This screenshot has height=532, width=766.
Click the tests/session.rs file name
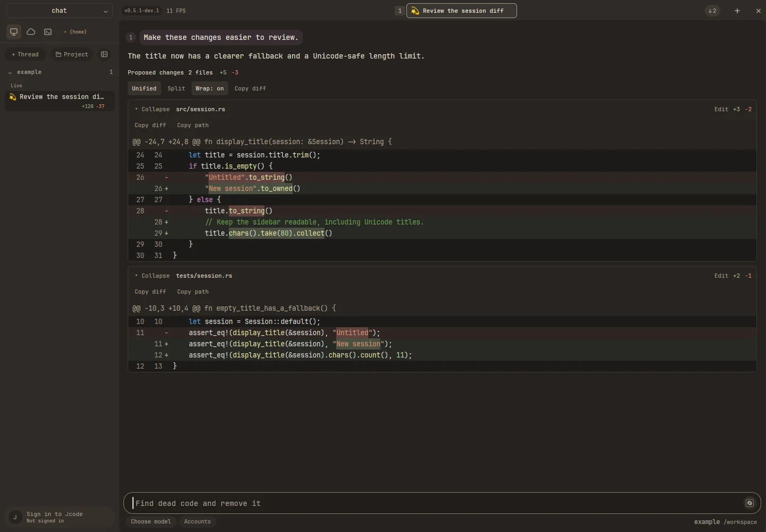[x=204, y=276]
